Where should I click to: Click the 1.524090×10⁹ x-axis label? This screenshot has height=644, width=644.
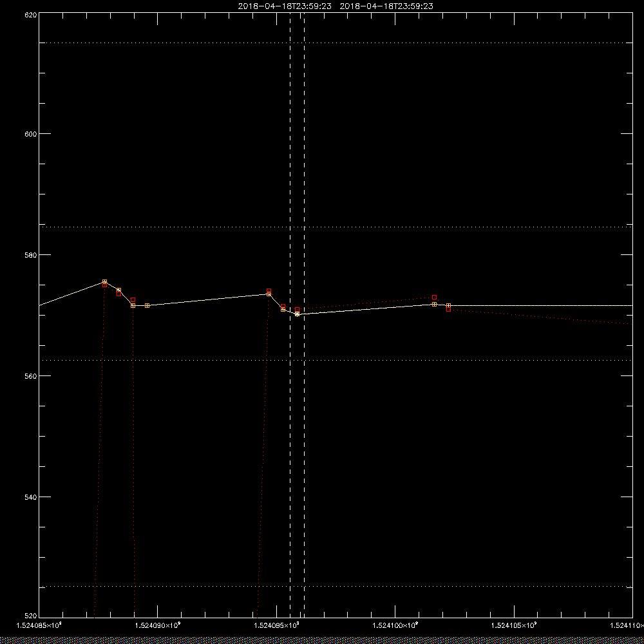[158, 625]
